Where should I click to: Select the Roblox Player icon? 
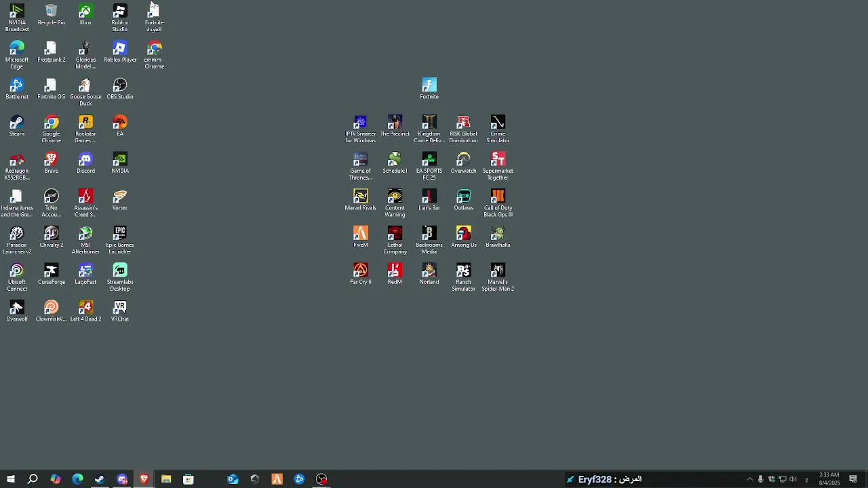click(120, 52)
